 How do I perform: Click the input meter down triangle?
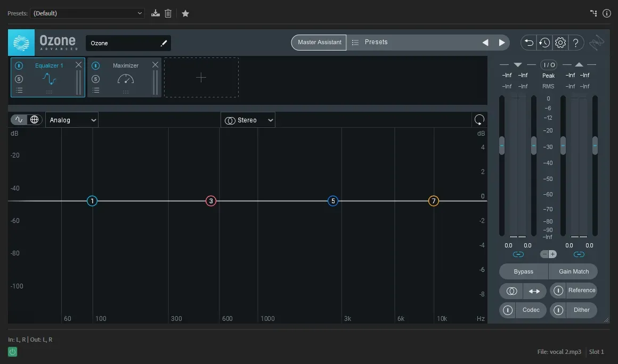518,64
